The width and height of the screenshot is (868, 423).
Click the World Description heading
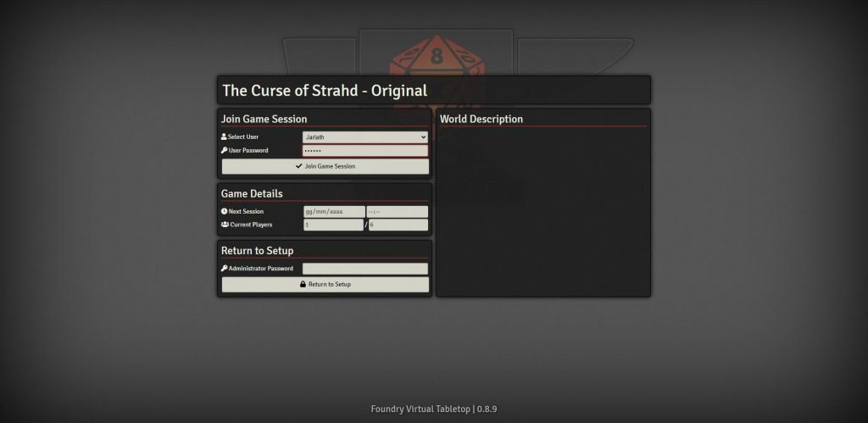(x=481, y=119)
